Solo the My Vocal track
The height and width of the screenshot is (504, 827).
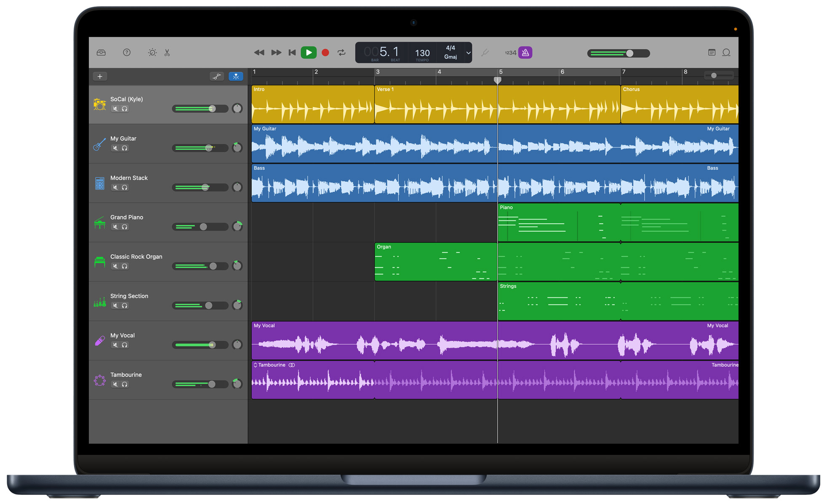coord(125,345)
